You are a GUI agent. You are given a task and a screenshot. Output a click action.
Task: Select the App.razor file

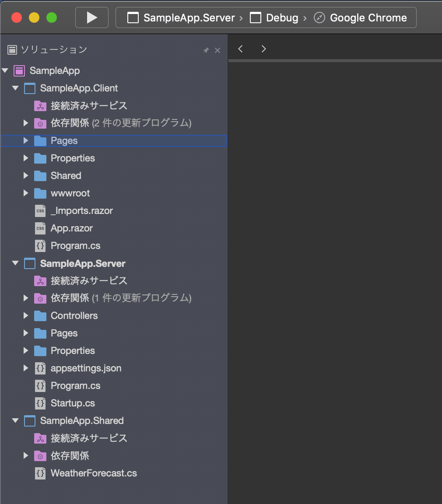(72, 228)
